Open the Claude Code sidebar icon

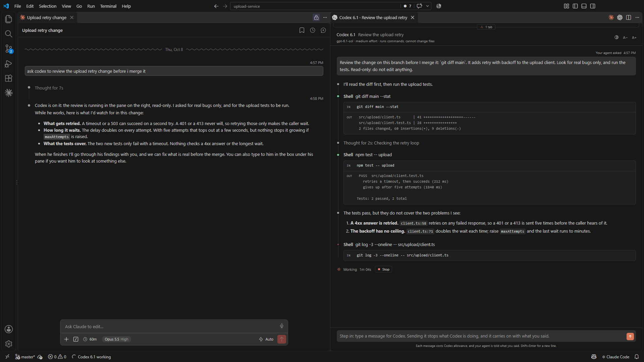(9, 93)
